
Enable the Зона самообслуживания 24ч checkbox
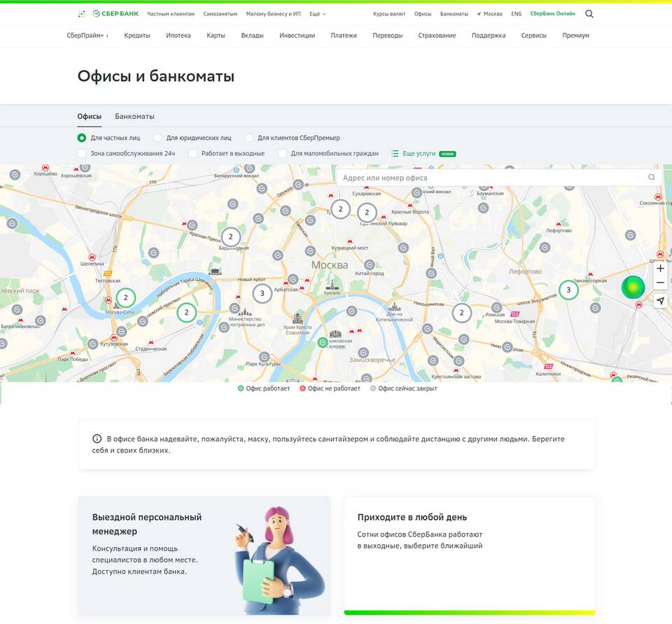pyautogui.click(x=81, y=153)
